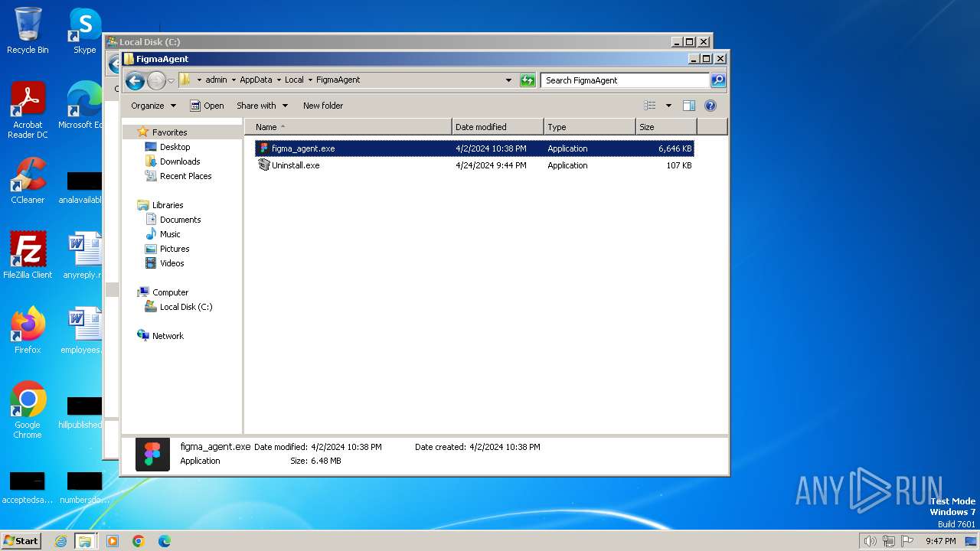The width and height of the screenshot is (980, 551).
Task: Open the Pictures library
Action: click(x=175, y=249)
